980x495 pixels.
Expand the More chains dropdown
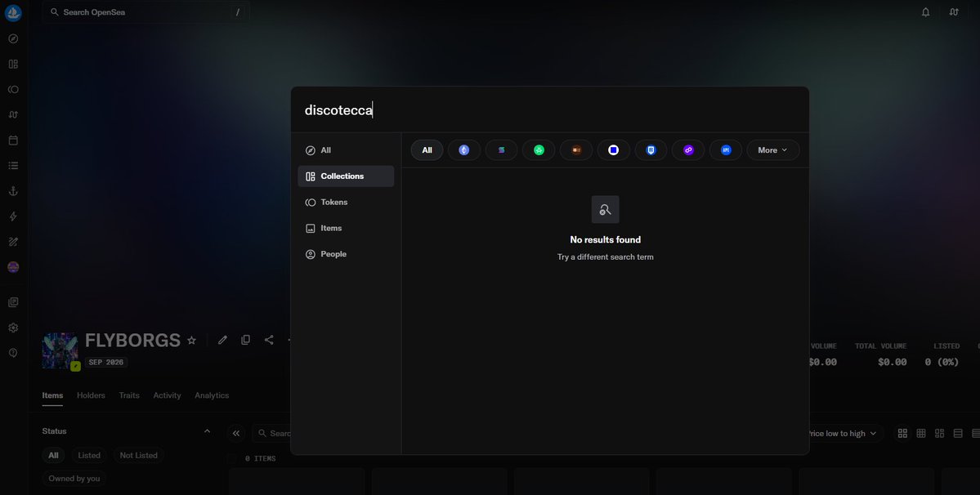point(773,149)
